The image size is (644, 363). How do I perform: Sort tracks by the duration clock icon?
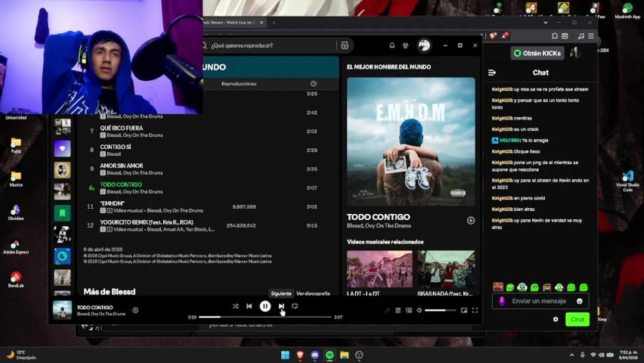pyautogui.click(x=313, y=84)
